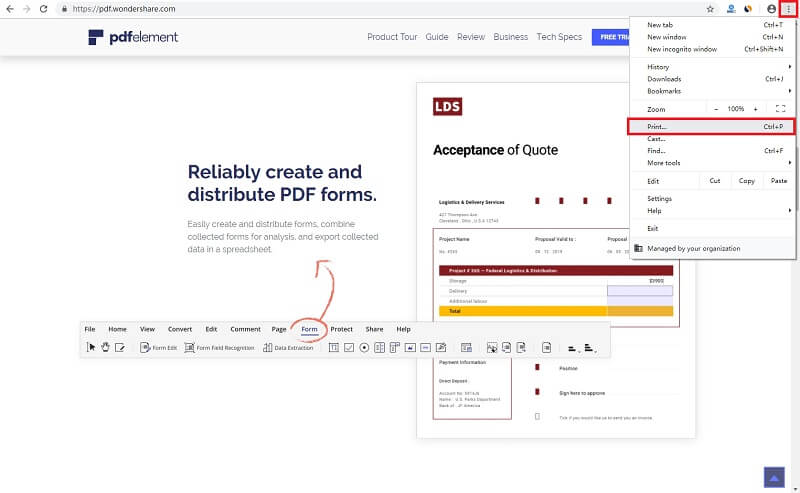Select the hand pan tool in Form toolbar

(x=105, y=347)
